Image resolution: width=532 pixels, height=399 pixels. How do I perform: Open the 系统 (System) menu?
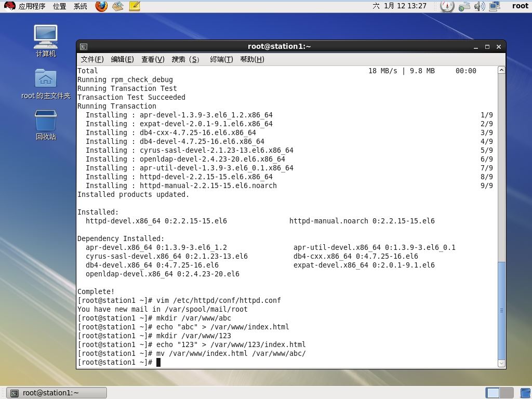coord(81,6)
